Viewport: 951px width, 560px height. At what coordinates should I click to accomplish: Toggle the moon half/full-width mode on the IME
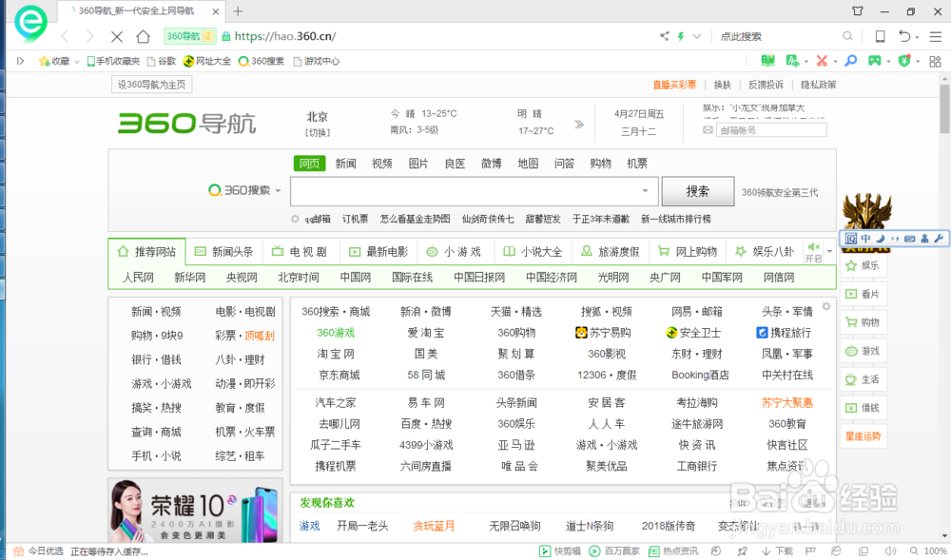(x=881, y=238)
